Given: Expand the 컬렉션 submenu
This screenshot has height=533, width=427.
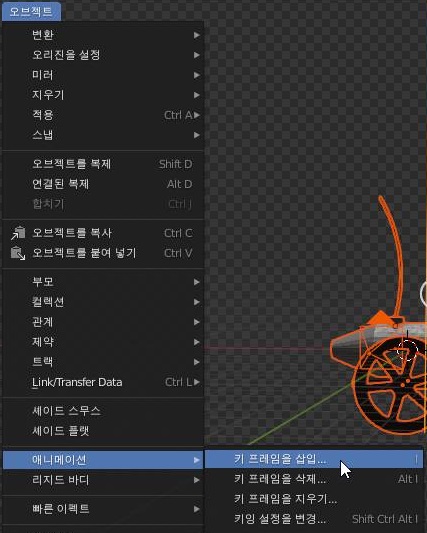Looking at the screenshot, I should coord(103,302).
